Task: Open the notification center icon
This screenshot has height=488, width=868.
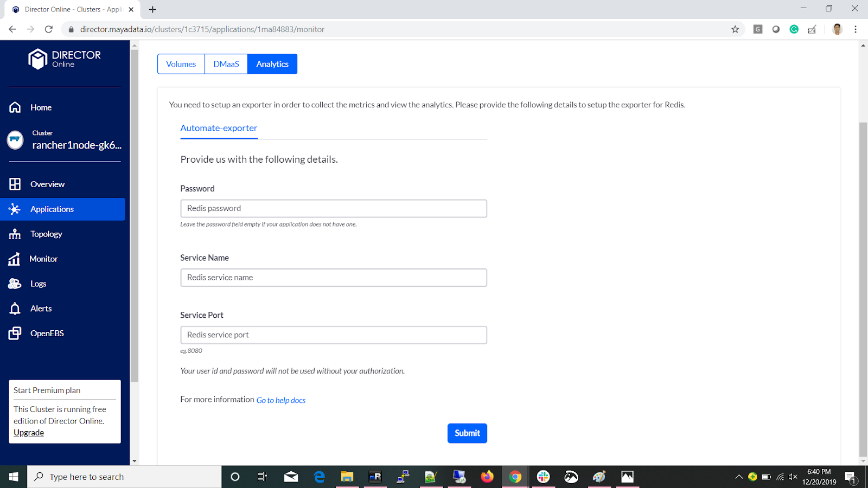Action: point(851,477)
